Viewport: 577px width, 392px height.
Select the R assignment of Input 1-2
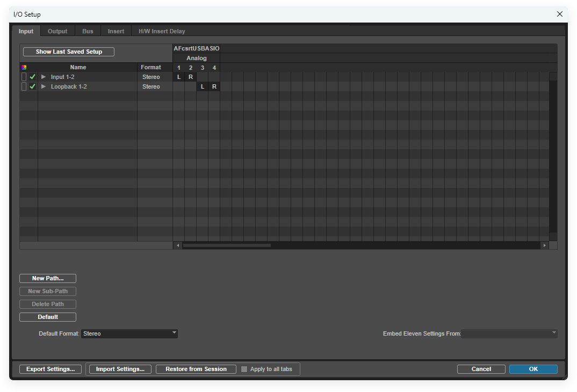[x=191, y=77]
